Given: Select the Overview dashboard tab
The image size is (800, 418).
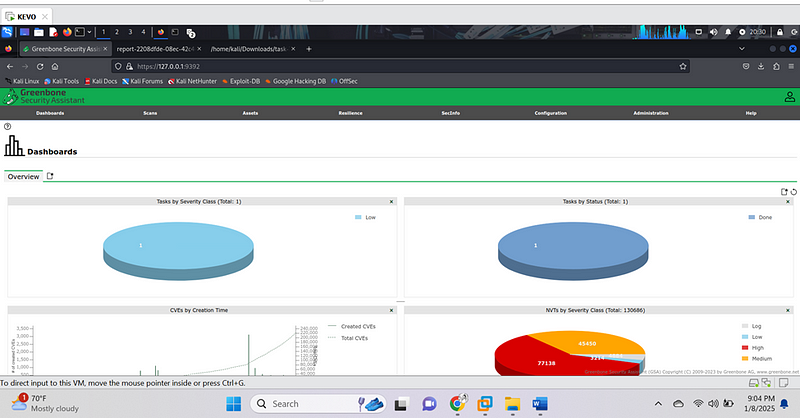Looking at the screenshot, I should click(x=23, y=177).
